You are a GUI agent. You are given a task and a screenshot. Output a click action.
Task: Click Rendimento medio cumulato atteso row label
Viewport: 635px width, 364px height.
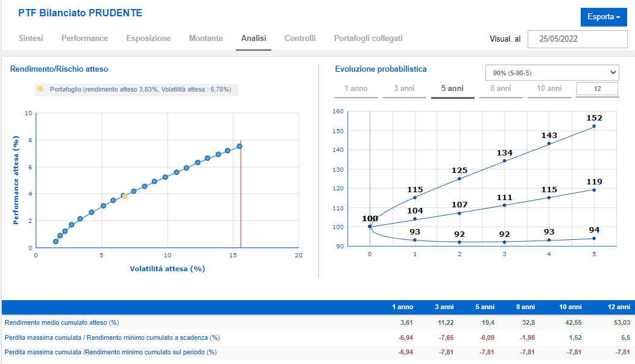62,322
